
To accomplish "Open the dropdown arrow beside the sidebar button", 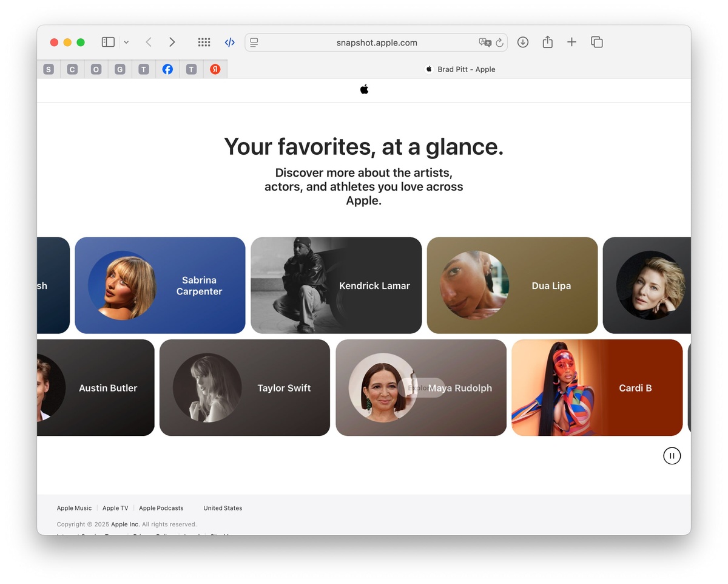I will tap(126, 42).
